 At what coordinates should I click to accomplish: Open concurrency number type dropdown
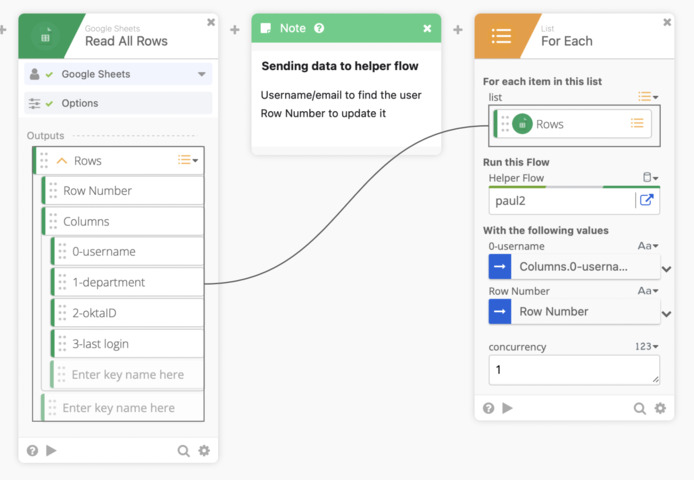(x=647, y=346)
